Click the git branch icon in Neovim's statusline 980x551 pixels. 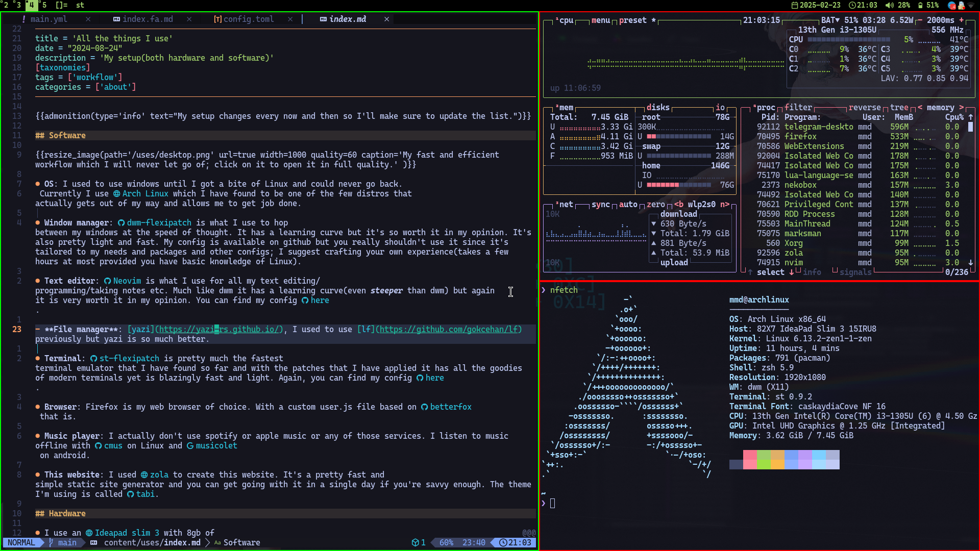pyautogui.click(x=51, y=543)
